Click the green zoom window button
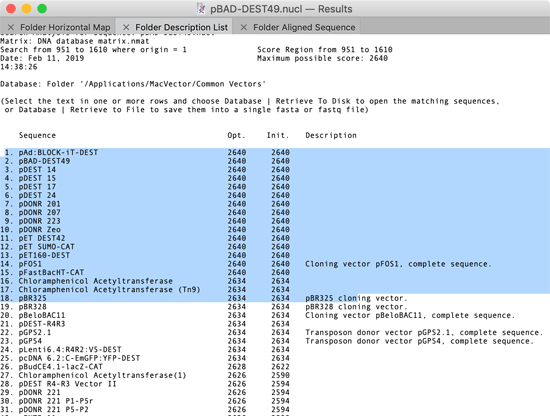550x416 pixels. click(x=42, y=8)
